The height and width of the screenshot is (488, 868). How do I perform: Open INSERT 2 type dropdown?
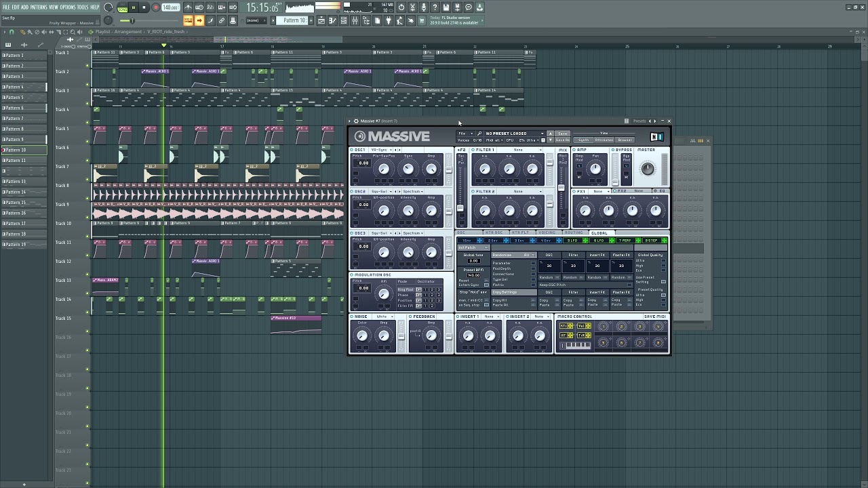pos(542,317)
